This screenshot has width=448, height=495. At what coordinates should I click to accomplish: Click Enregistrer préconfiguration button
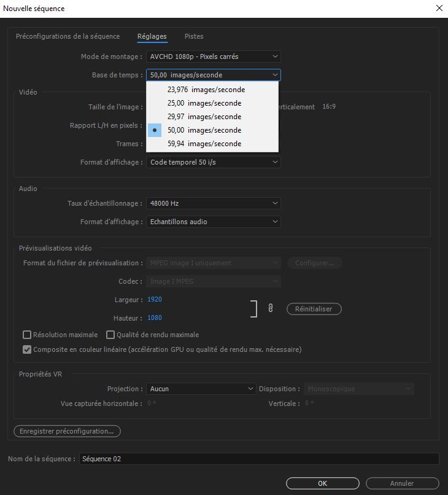pos(67,431)
